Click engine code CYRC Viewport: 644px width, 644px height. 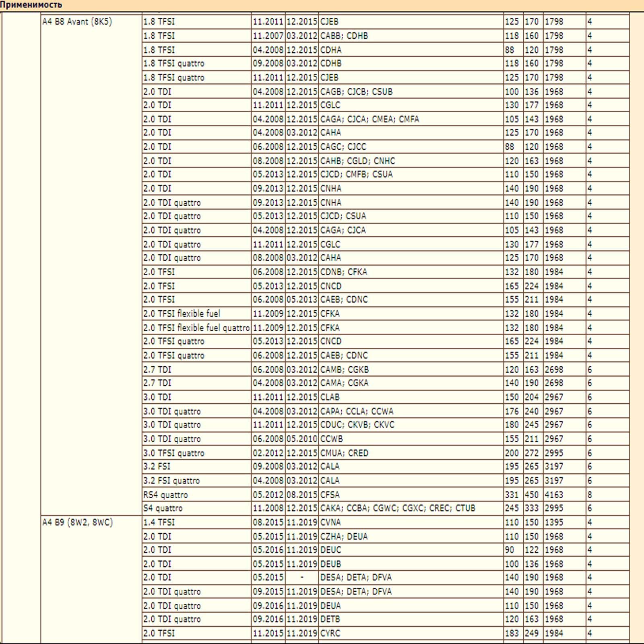pyautogui.click(x=330, y=633)
